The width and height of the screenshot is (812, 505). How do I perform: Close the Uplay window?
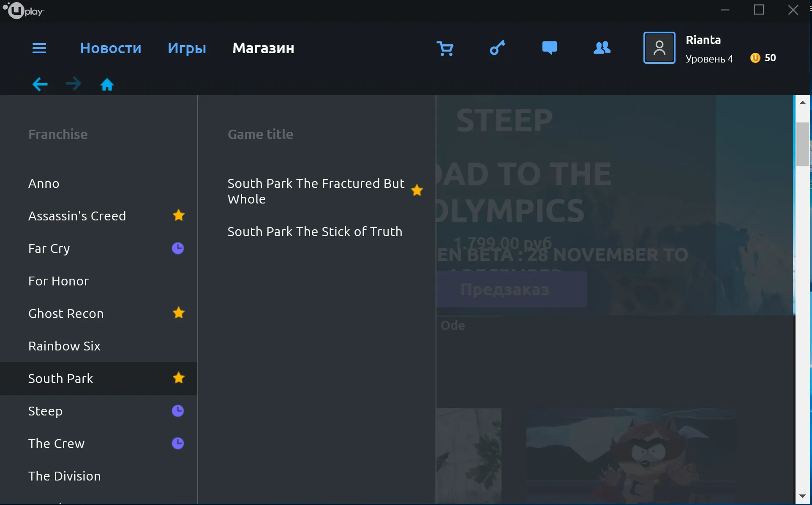[x=793, y=10]
